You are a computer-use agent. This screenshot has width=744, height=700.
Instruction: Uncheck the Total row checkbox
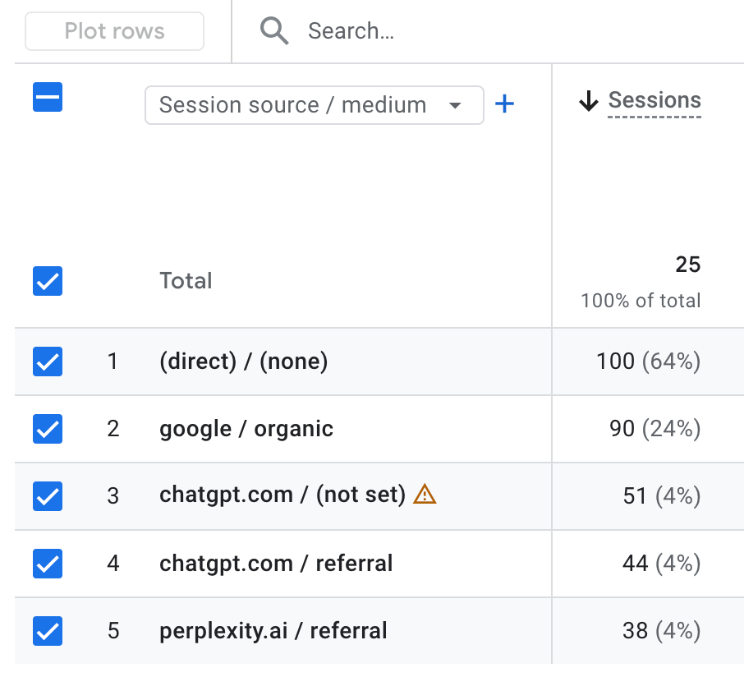(48, 281)
